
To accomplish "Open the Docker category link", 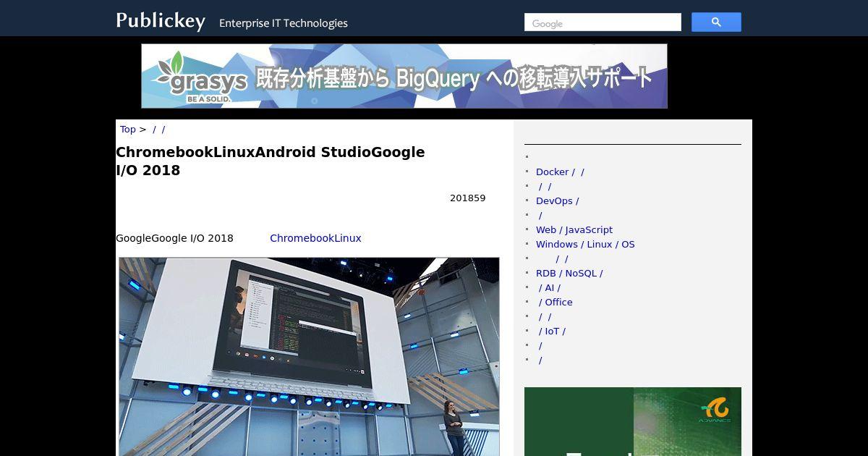I will point(560,172).
